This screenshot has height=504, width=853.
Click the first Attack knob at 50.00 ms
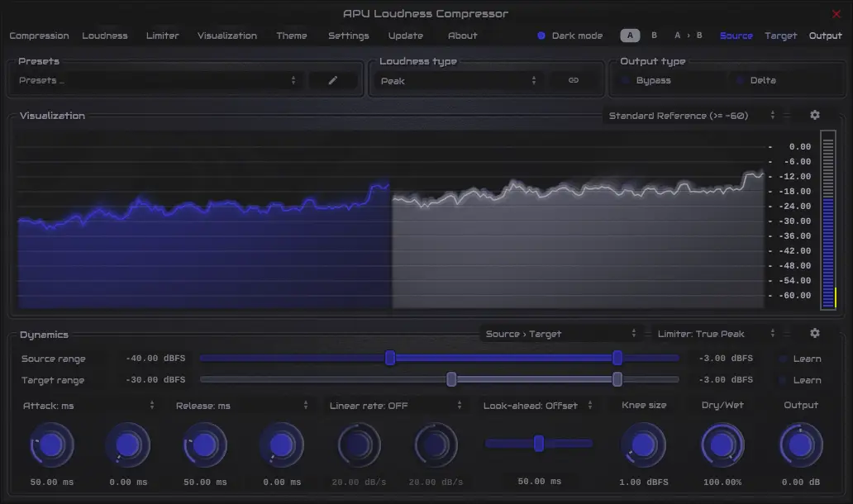52,445
